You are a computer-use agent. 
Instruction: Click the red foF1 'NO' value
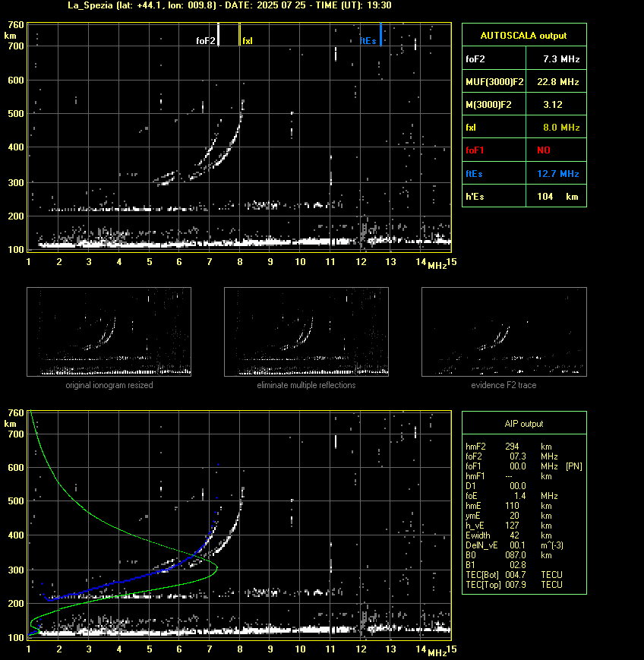544,150
